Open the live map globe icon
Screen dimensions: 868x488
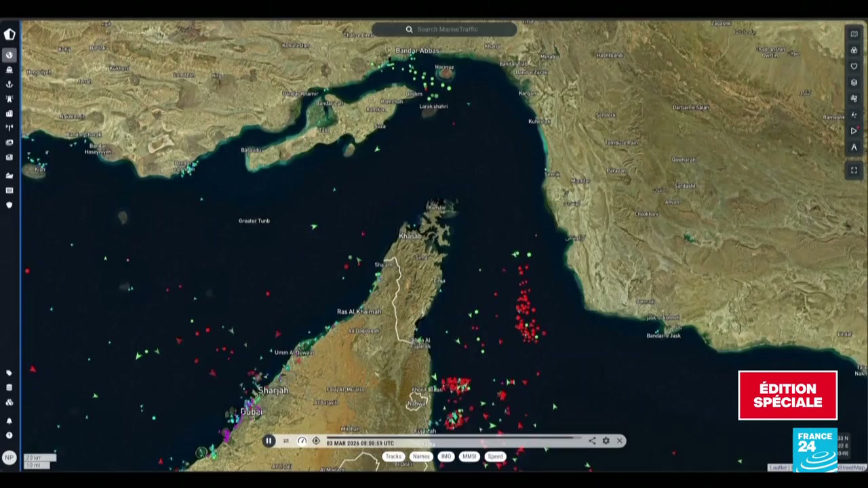[9, 55]
